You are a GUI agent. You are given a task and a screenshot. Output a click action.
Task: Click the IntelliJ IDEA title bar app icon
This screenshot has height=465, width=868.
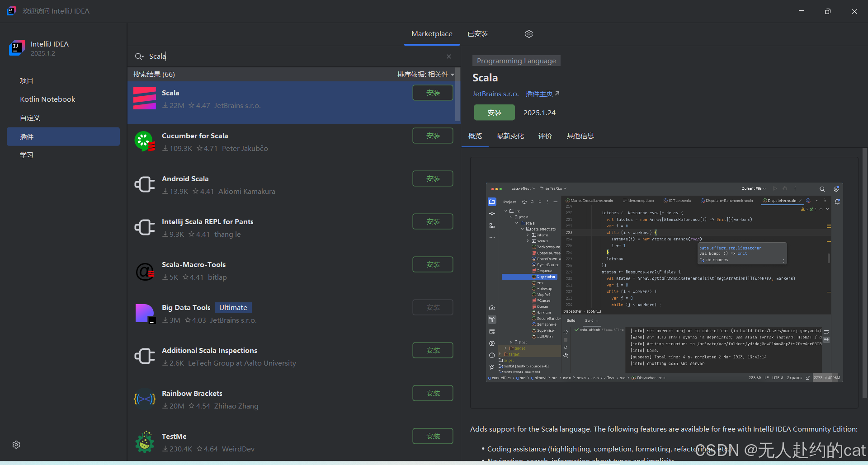tap(11, 11)
